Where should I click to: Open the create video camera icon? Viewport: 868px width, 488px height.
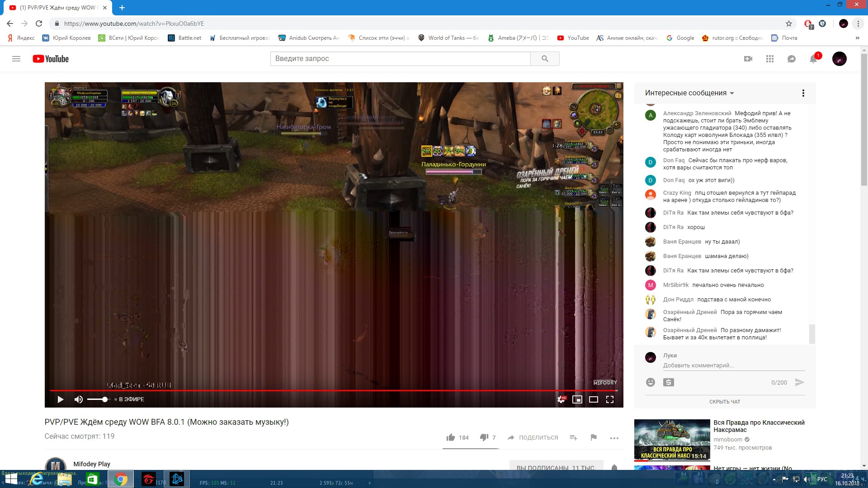pos(748,59)
